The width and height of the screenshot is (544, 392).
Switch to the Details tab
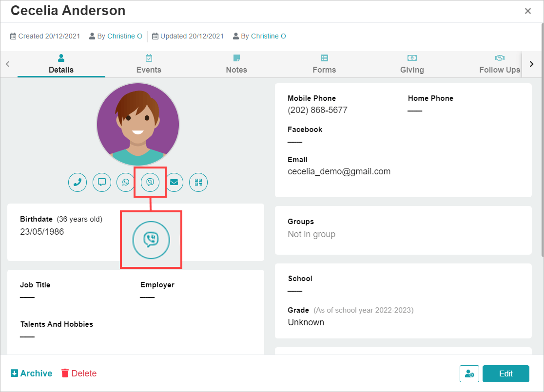61,64
